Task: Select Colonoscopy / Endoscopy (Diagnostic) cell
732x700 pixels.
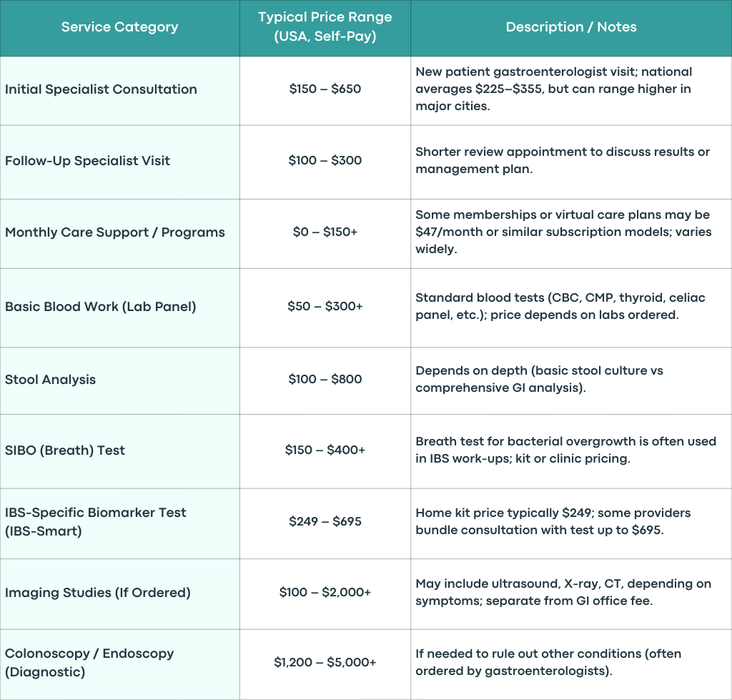Action: [x=119, y=664]
